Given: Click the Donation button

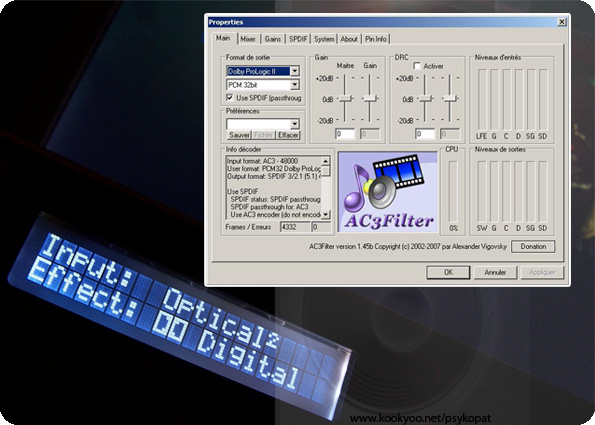Looking at the screenshot, I should [533, 246].
